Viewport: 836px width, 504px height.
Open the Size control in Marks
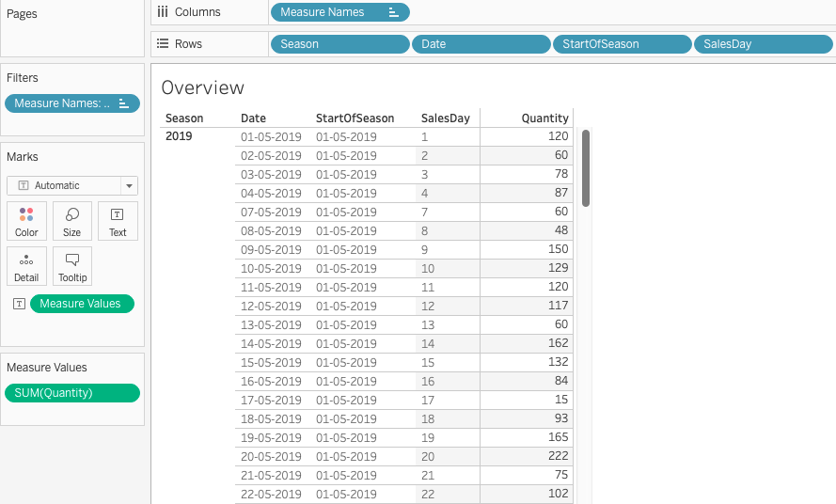[x=72, y=221]
